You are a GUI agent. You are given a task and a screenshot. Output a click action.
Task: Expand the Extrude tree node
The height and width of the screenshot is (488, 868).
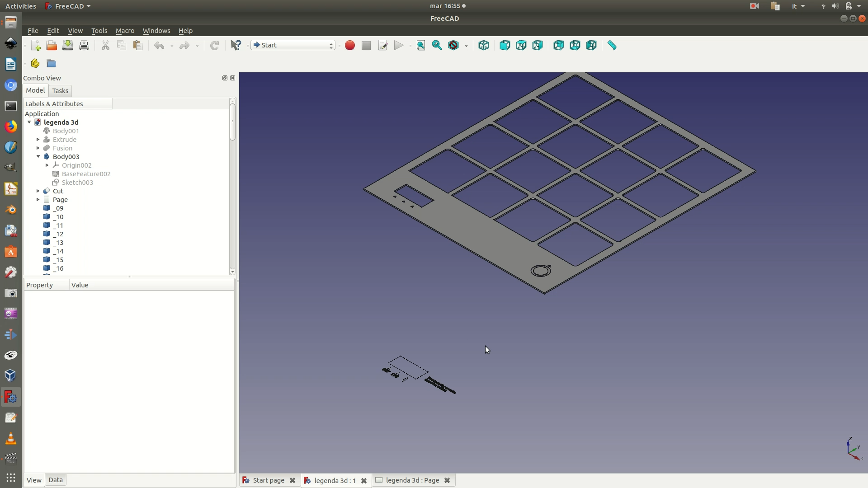point(38,140)
